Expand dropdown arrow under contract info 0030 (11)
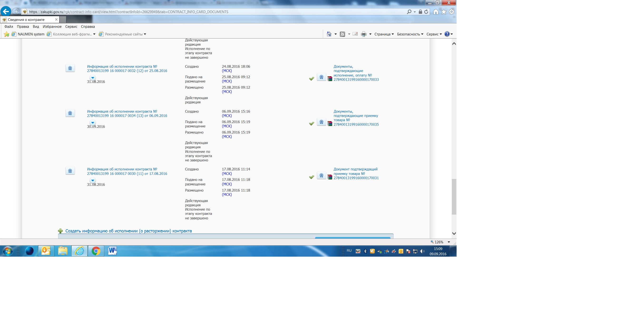This screenshot has width=644, height=327. (x=93, y=180)
